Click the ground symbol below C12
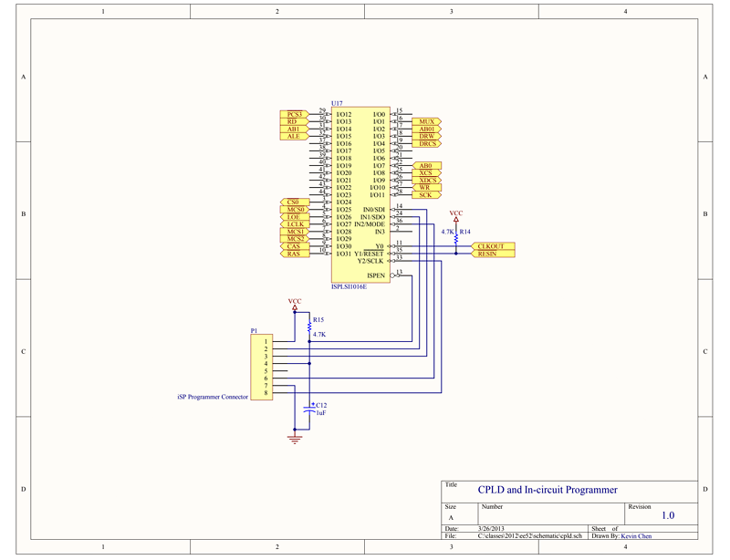Screen dimensions: 730x560 coord(295,439)
